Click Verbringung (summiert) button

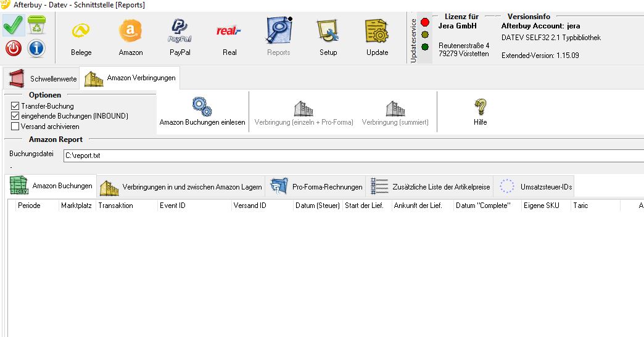[x=395, y=113]
